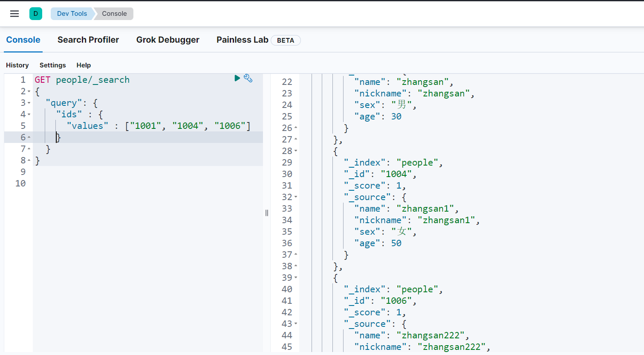Click the Dev Tools breadcrumb
644x355 pixels.
[x=72, y=14]
